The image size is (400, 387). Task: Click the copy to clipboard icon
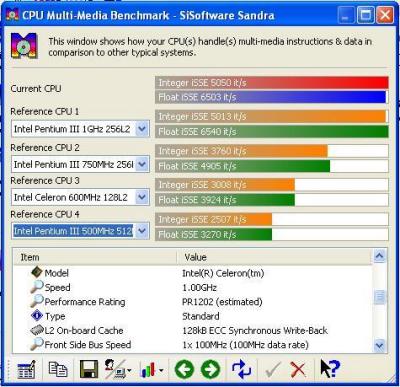58,369
